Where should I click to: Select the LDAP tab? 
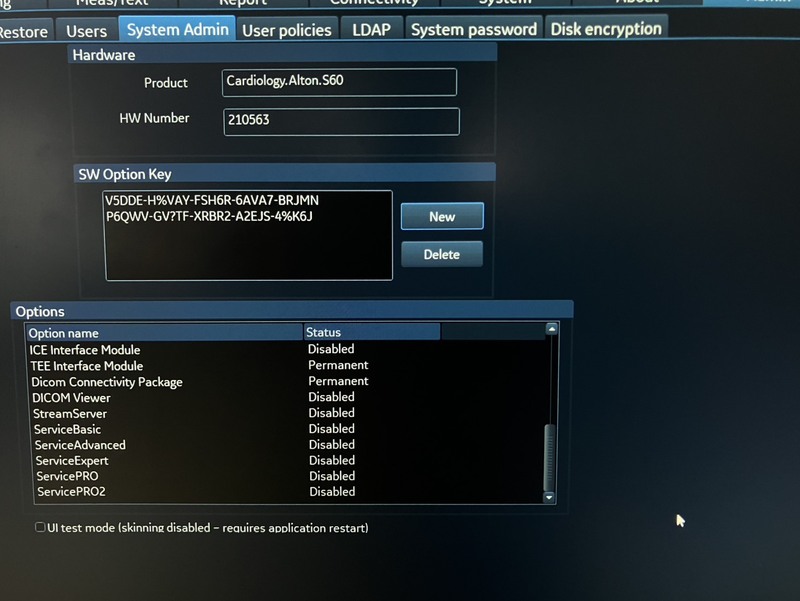tap(371, 29)
